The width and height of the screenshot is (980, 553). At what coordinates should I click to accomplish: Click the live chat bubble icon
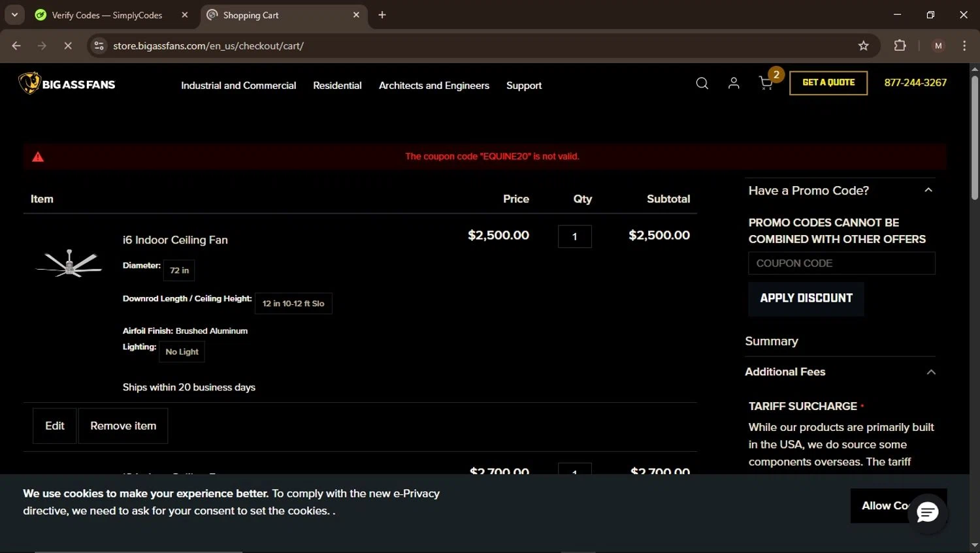click(927, 513)
